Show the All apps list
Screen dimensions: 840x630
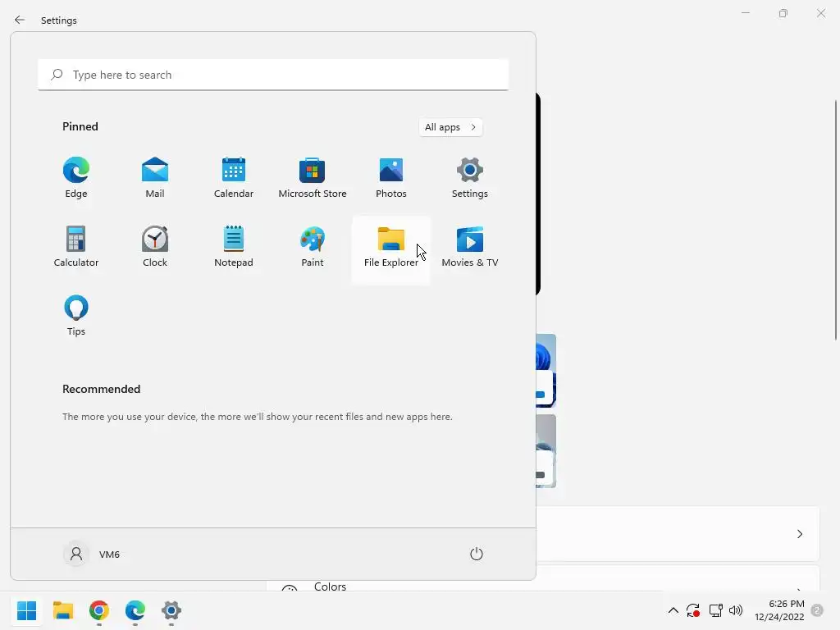[450, 127]
